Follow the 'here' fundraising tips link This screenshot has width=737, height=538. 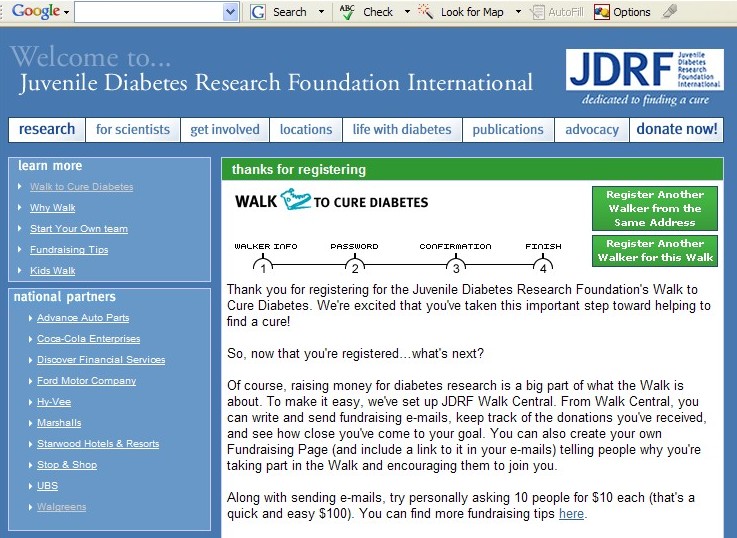pos(571,514)
